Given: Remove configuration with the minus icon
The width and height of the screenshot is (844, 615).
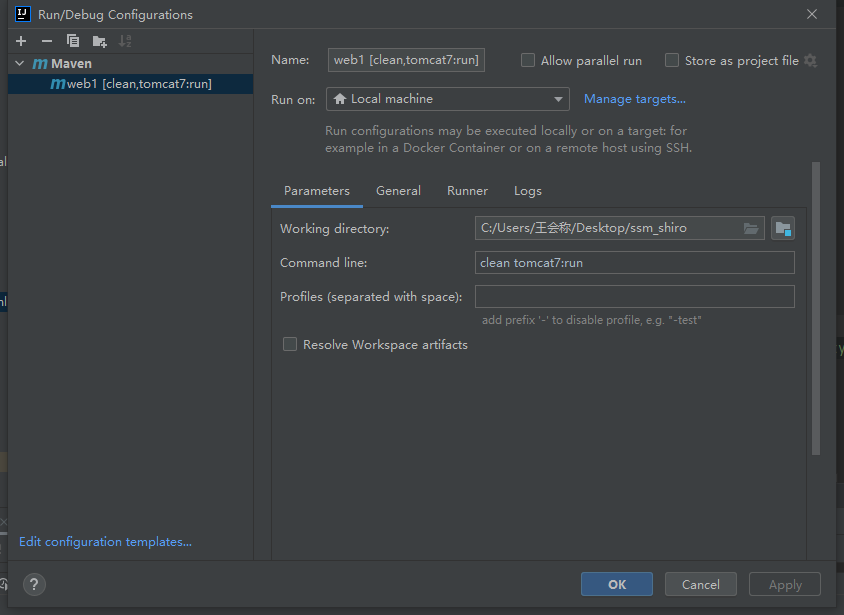Looking at the screenshot, I should tap(47, 41).
